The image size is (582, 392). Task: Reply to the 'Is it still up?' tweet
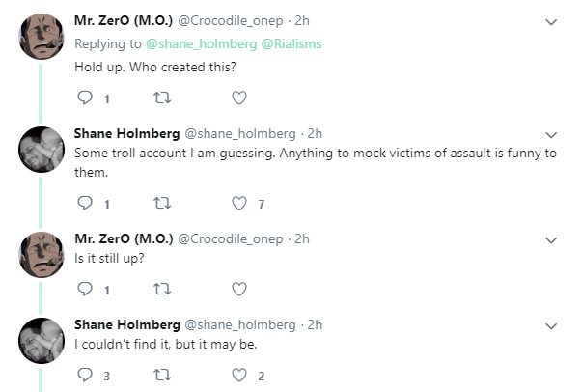tap(85, 289)
